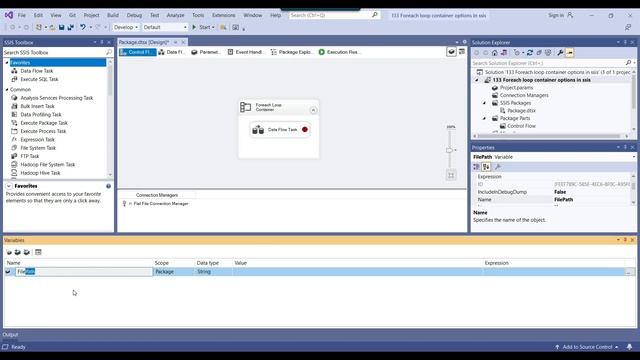
Task: Click the Live Share icon at top right
Action: coord(628,27)
